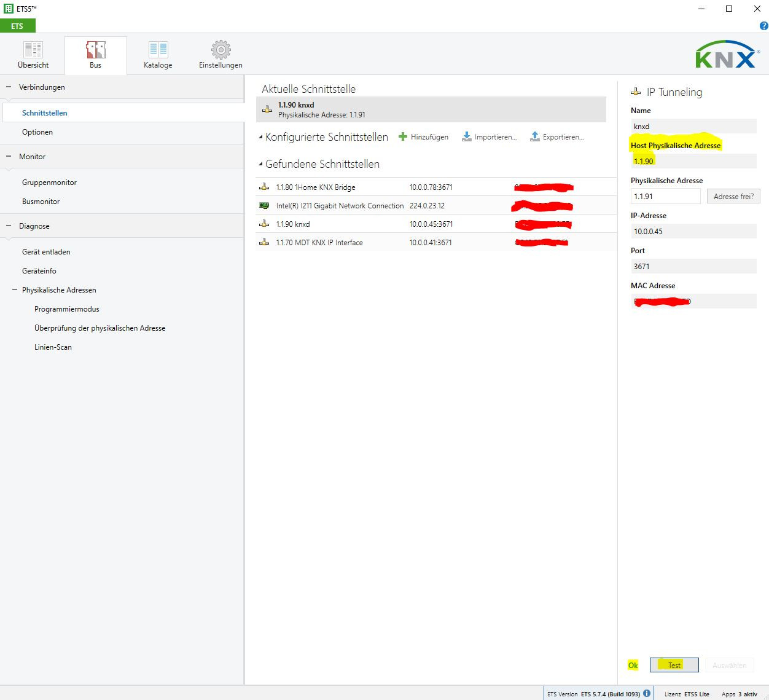
Task: Click the ETS5 app icon in title bar
Action: [9, 9]
